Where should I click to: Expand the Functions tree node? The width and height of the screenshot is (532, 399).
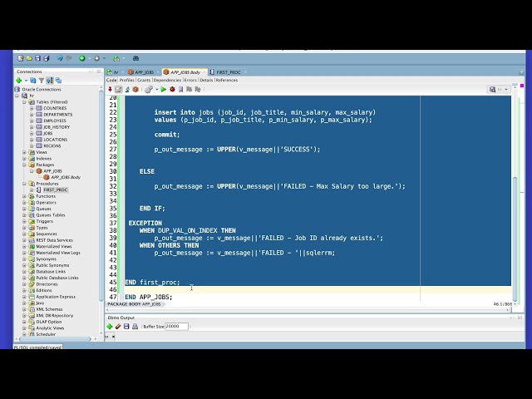(x=25, y=196)
